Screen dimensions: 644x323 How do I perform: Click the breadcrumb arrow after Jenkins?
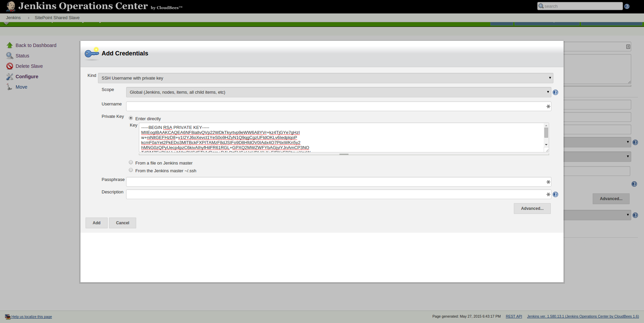[29, 18]
